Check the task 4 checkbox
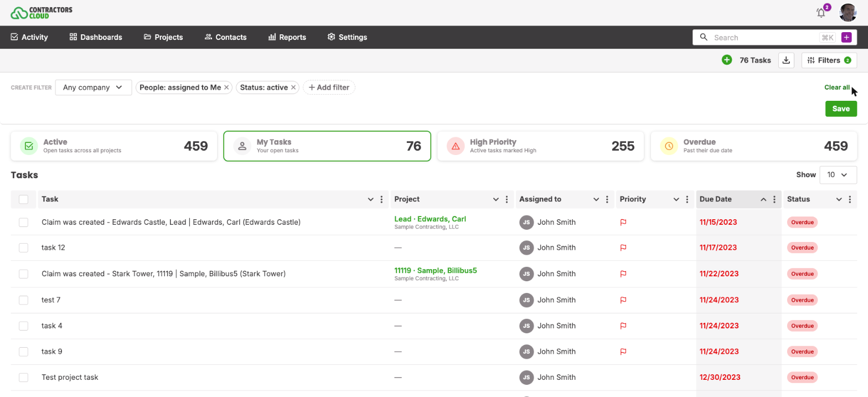This screenshot has height=397, width=868. click(23, 326)
